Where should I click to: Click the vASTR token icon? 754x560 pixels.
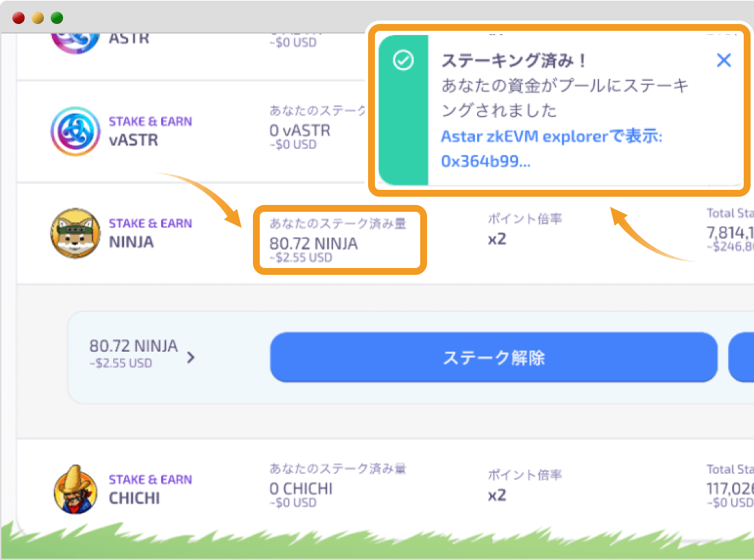[x=75, y=131]
